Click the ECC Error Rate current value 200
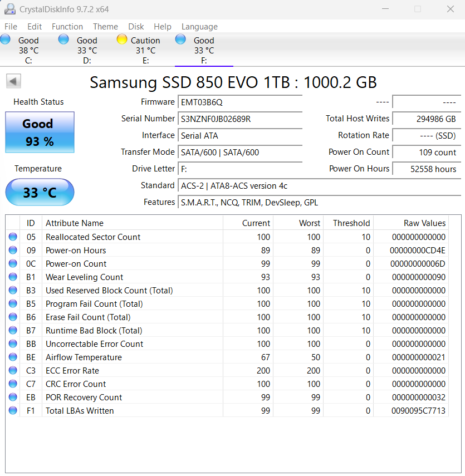 (x=263, y=370)
